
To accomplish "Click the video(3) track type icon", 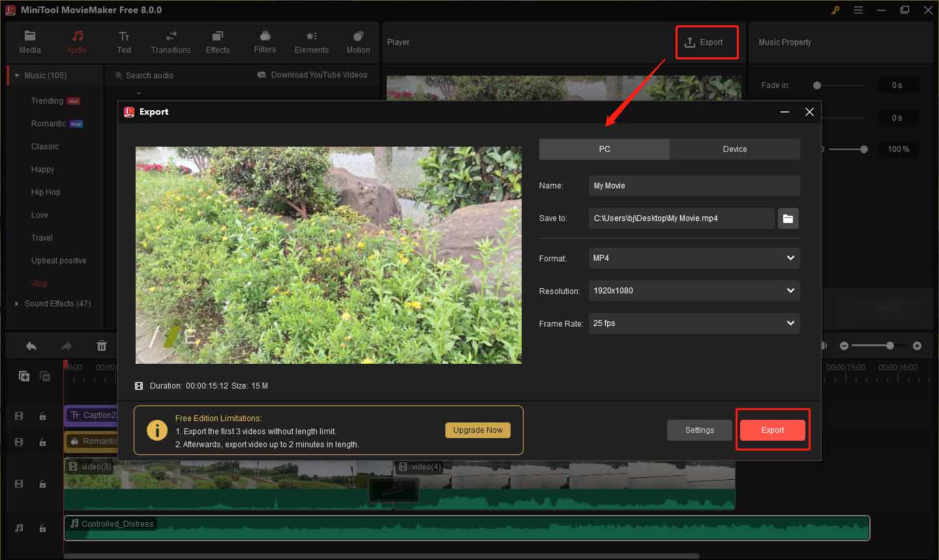I will pos(19,484).
